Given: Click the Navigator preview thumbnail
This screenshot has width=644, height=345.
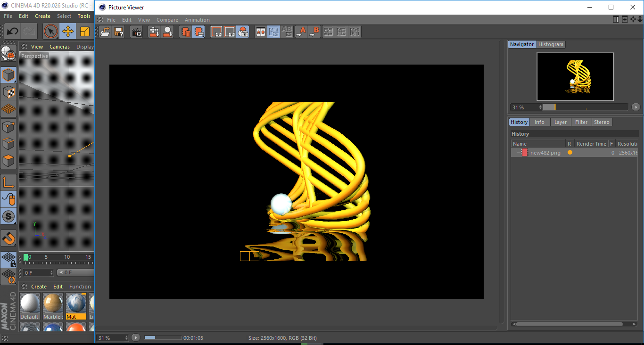Looking at the screenshot, I should click(x=575, y=76).
